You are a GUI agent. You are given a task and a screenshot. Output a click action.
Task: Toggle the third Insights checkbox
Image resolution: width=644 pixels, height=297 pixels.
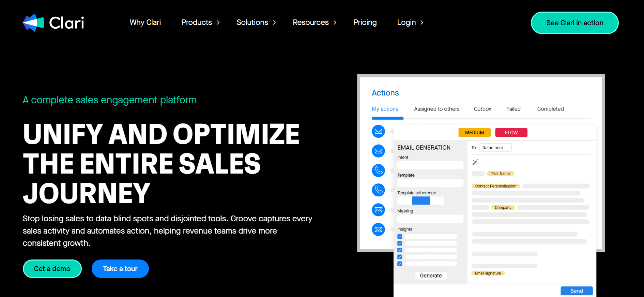400,250
